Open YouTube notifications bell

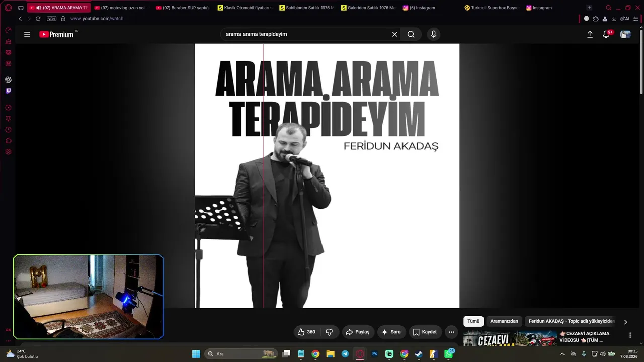(607, 34)
